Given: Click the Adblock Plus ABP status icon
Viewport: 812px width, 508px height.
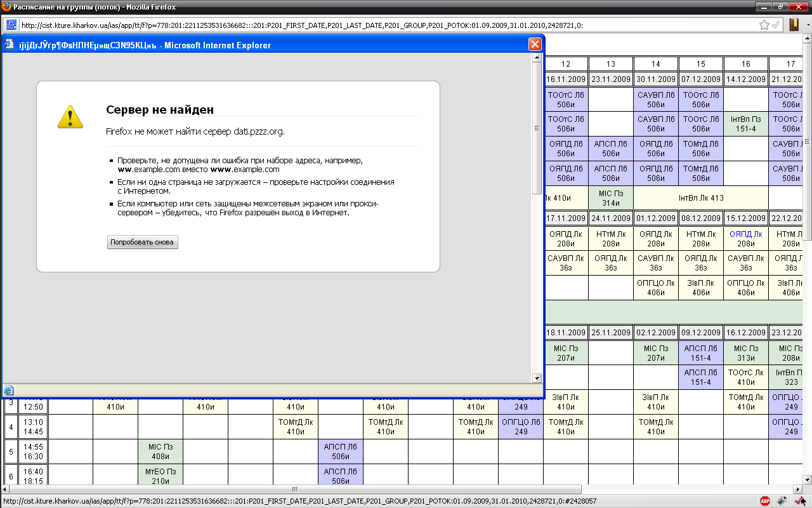Looking at the screenshot, I should coord(766,501).
